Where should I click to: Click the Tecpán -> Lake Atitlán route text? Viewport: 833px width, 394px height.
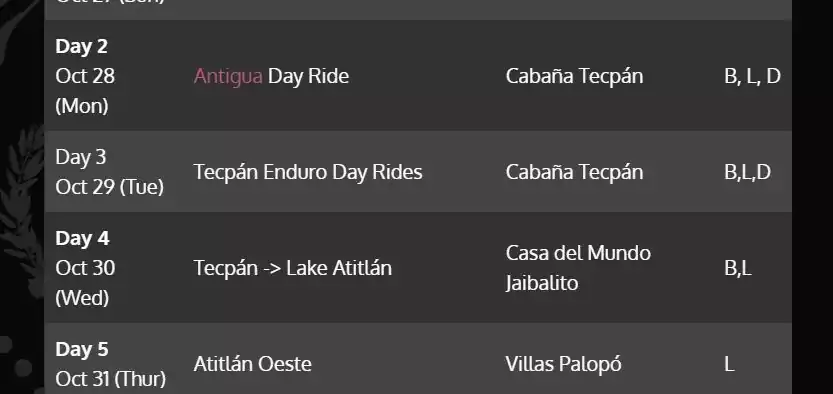293,268
